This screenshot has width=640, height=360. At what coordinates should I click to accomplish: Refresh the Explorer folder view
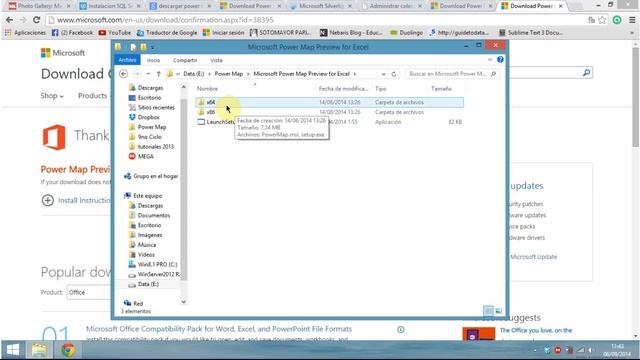[393, 74]
